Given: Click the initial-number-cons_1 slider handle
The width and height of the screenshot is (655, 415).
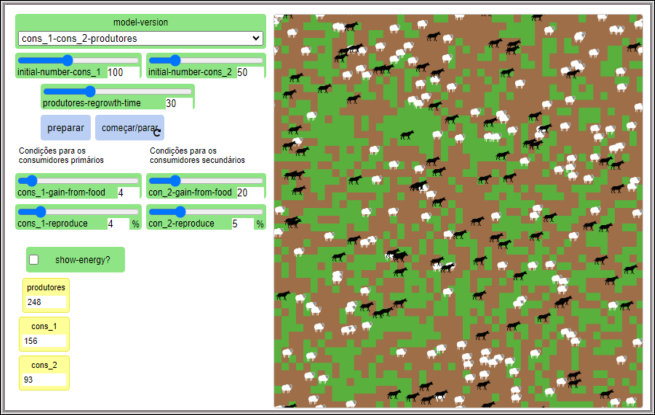Looking at the screenshot, I should [x=68, y=61].
